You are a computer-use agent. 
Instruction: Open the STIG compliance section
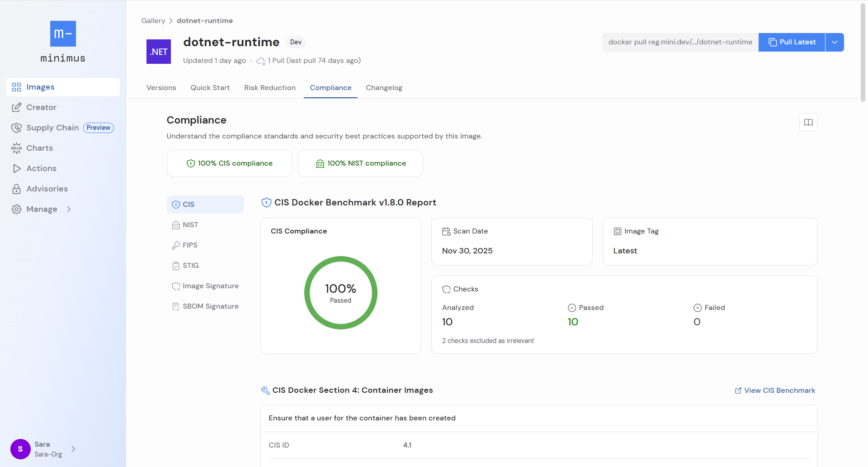coord(190,265)
